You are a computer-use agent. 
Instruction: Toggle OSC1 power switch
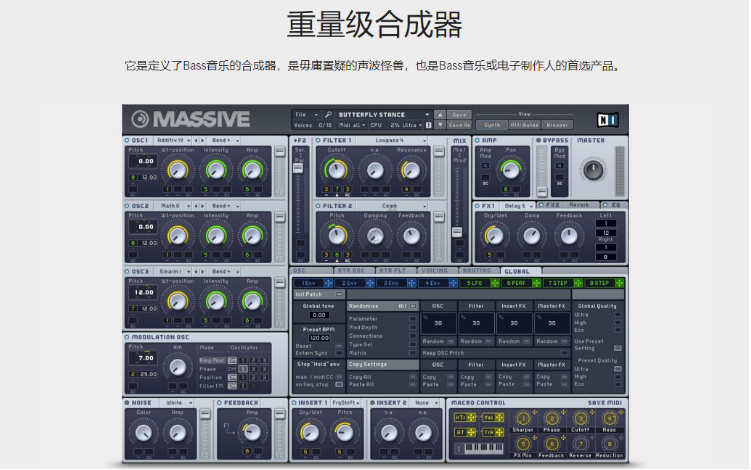click(x=127, y=140)
